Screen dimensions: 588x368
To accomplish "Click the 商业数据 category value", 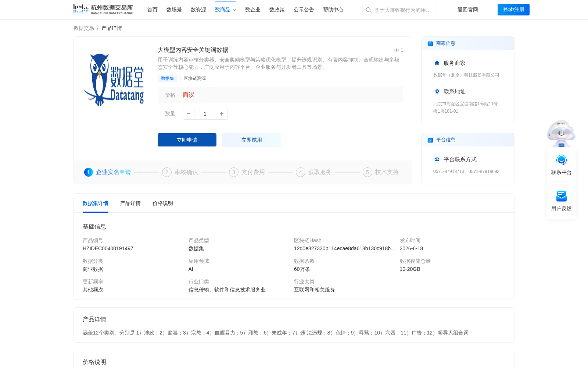I will coord(93,269).
